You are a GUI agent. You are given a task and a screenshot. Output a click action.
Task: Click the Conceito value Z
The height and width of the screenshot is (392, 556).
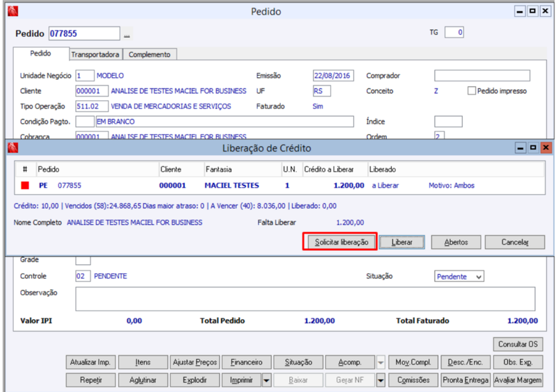pyautogui.click(x=436, y=91)
